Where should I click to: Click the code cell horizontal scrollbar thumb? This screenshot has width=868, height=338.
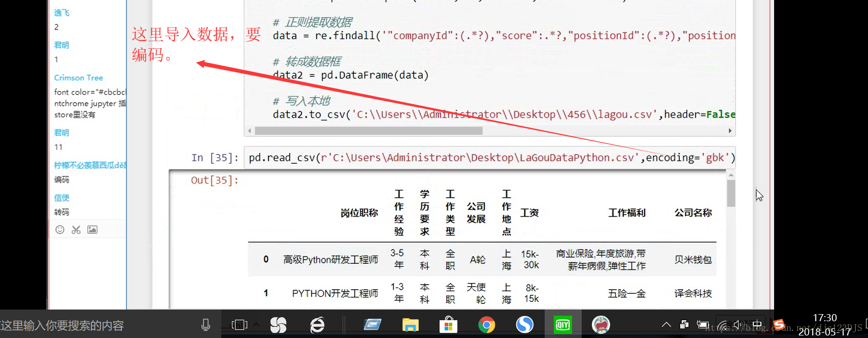coord(369,131)
